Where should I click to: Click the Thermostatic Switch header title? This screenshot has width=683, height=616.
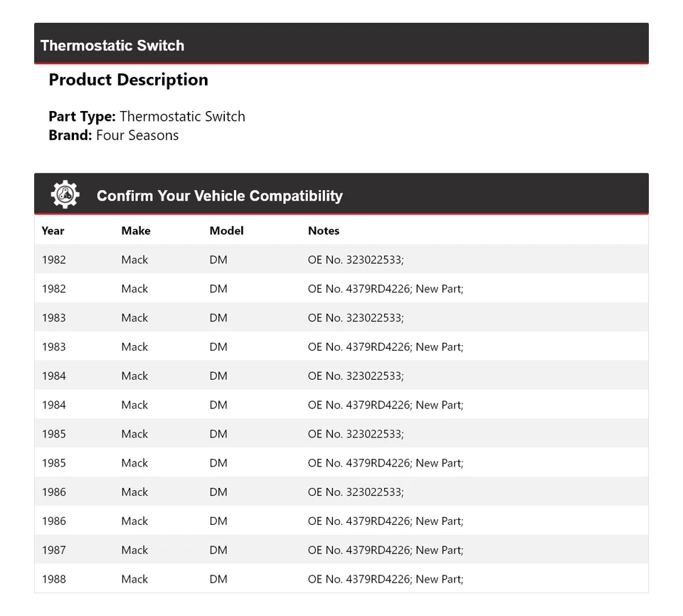click(x=112, y=46)
